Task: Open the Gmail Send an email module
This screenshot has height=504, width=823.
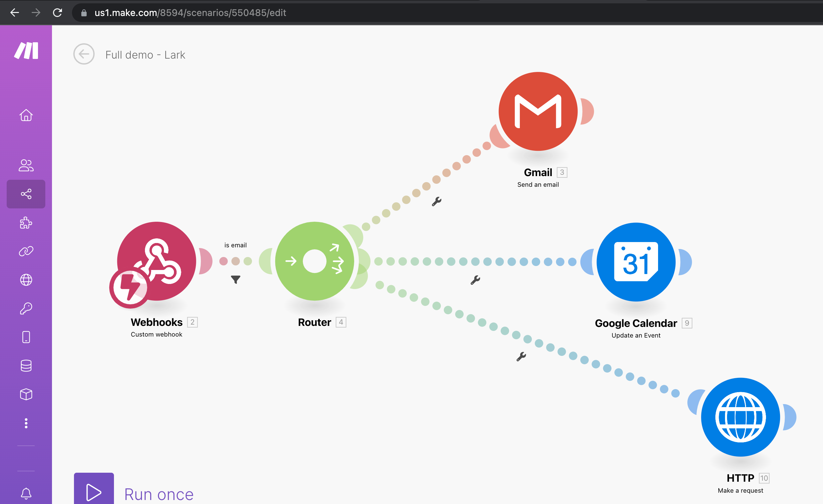Action: click(x=538, y=112)
